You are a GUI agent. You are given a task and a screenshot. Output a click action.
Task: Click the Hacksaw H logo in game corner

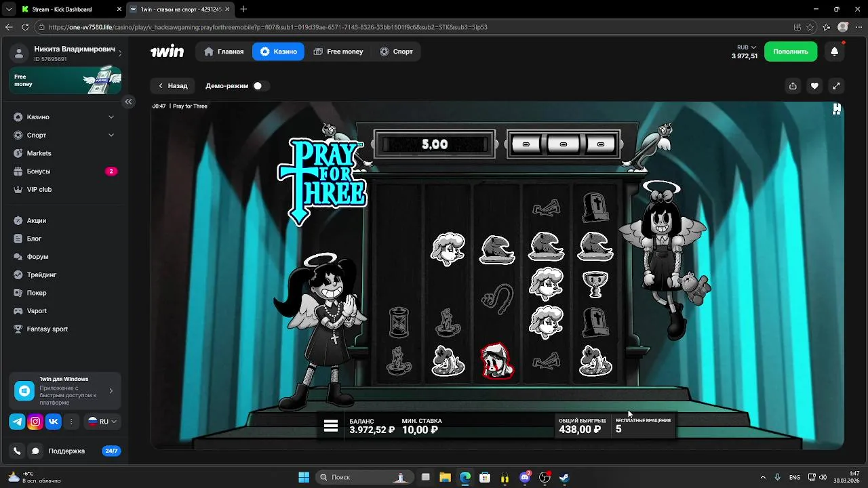837,108
